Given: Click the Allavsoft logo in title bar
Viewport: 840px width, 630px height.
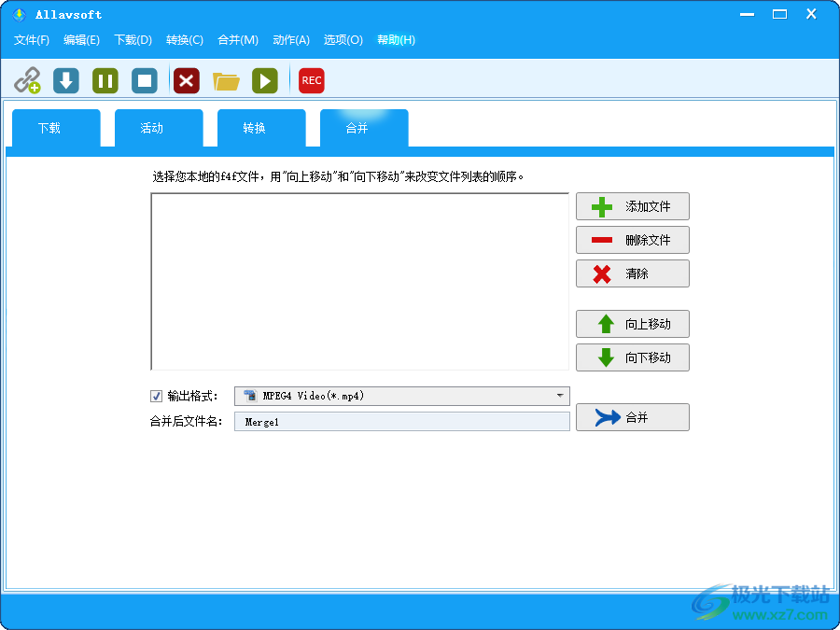Looking at the screenshot, I should tap(19, 14).
